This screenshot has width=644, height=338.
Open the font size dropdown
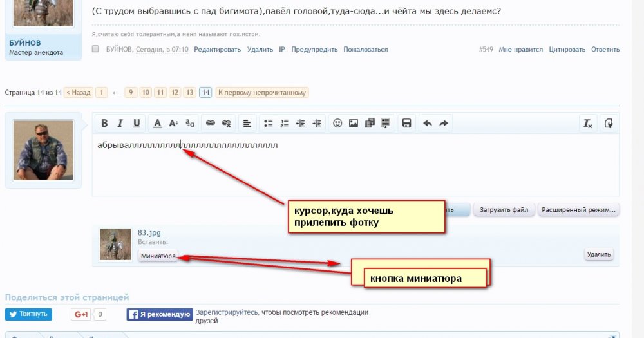pyautogui.click(x=173, y=124)
